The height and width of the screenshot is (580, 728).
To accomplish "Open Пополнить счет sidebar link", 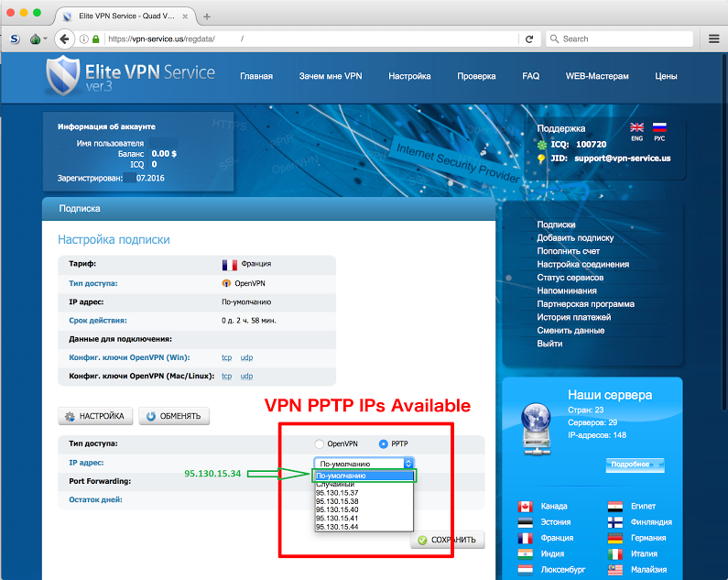I will click(x=569, y=251).
